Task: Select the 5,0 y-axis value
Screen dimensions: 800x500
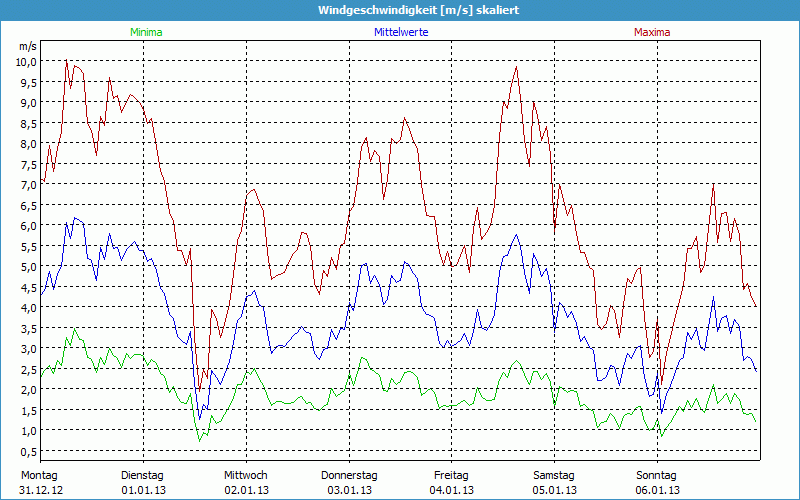Action: point(26,267)
